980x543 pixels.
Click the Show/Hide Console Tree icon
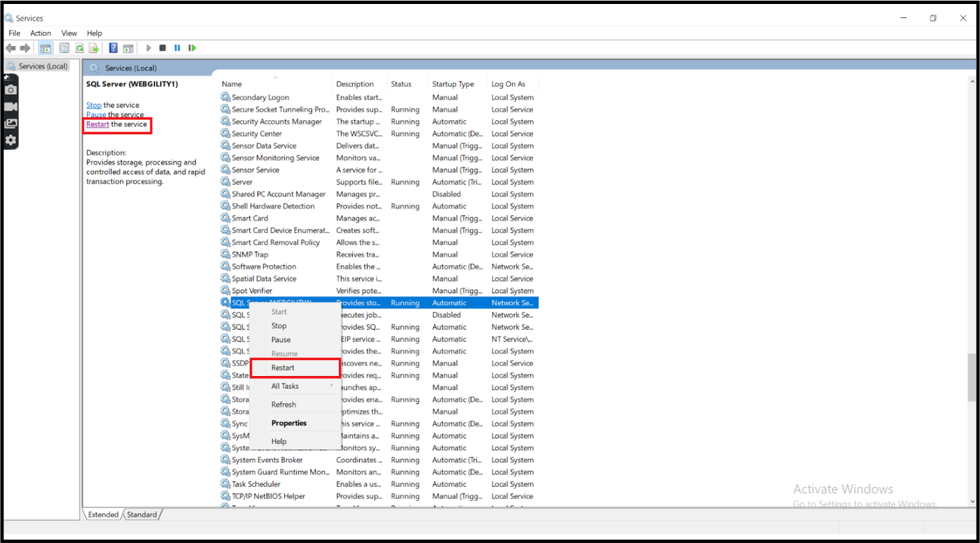coord(45,48)
